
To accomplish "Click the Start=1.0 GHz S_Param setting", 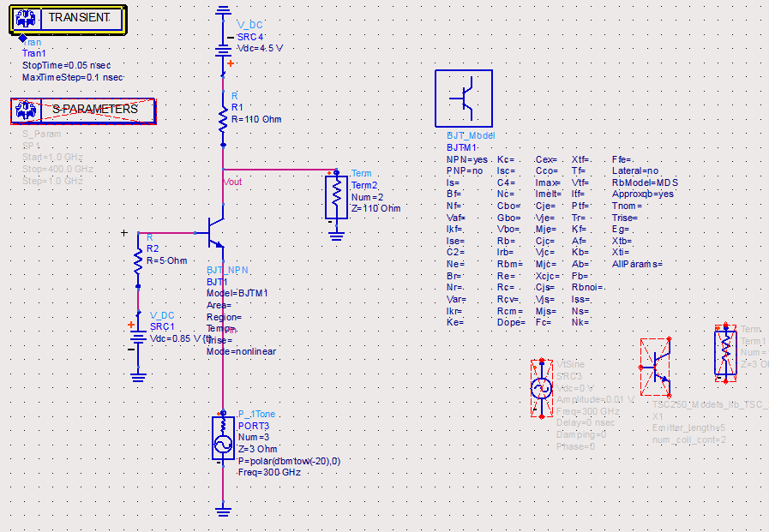I will coord(52,158).
